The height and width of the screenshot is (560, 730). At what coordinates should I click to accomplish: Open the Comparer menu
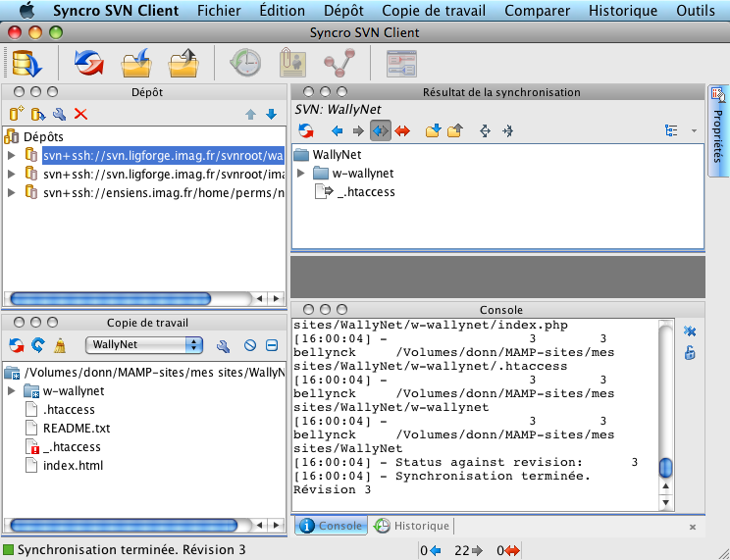(x=537, y=10)
